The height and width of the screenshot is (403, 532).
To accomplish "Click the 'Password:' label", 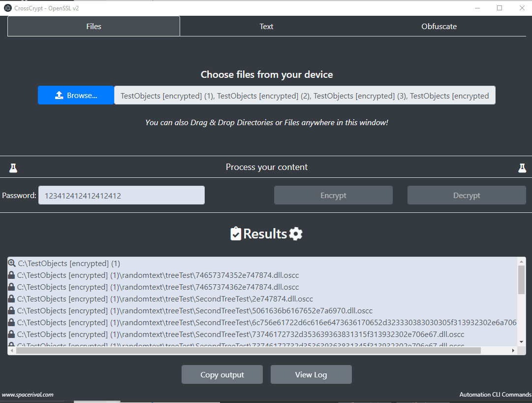I will (19, 195).
